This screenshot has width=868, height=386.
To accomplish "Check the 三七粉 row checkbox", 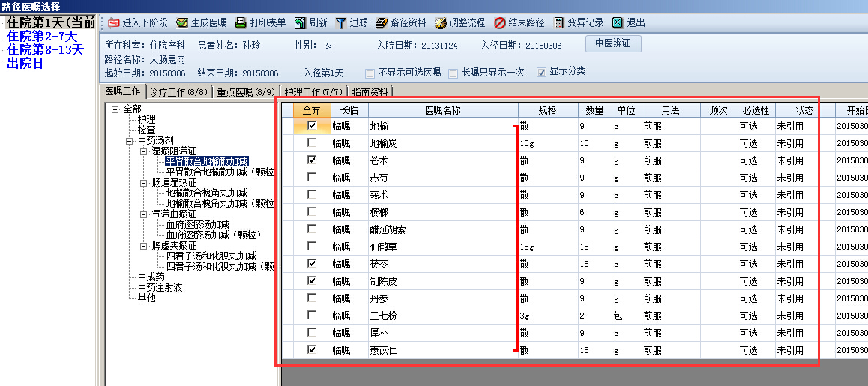I will (x=313, y=315).
